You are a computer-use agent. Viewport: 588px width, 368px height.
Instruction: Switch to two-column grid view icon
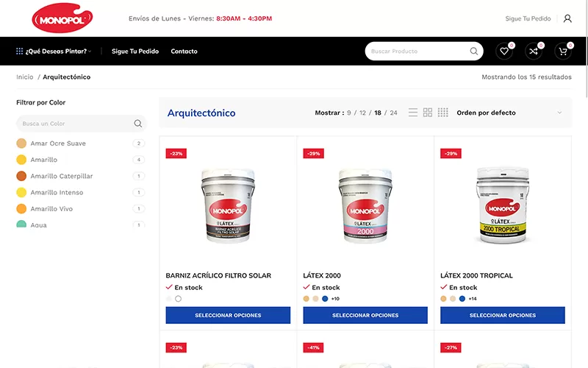coord(428,113)
